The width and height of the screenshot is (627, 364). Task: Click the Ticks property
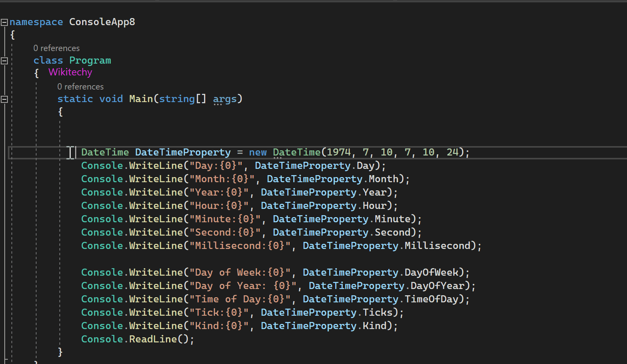pyautogui.click(x=377, y=313)
